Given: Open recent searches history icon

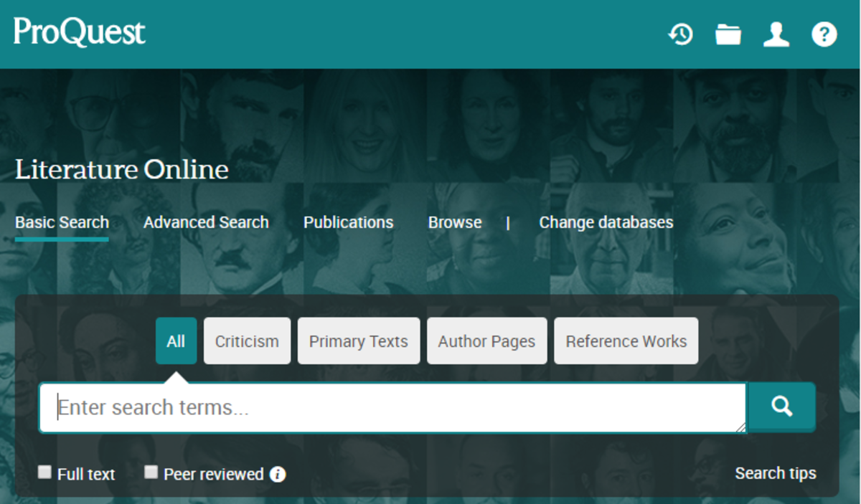Looking at the screenshot, I should pyautogui.click(x=680, y=34).
